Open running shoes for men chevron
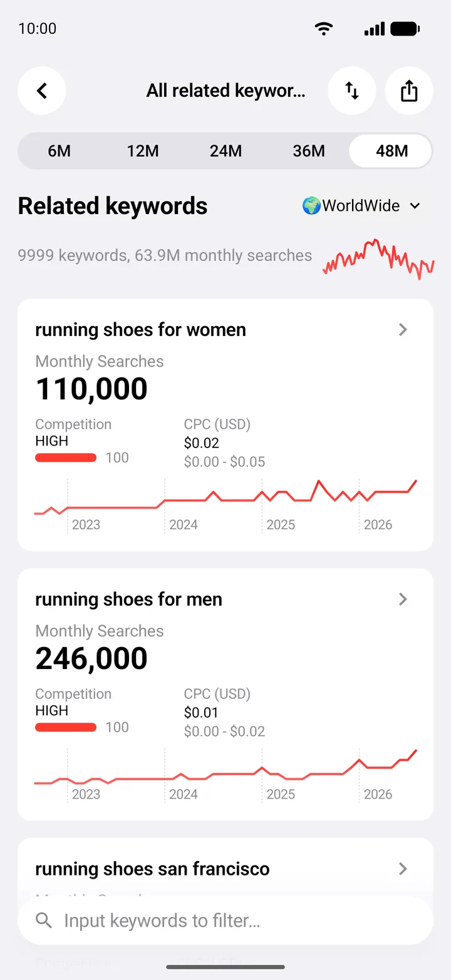 (403, 600)
